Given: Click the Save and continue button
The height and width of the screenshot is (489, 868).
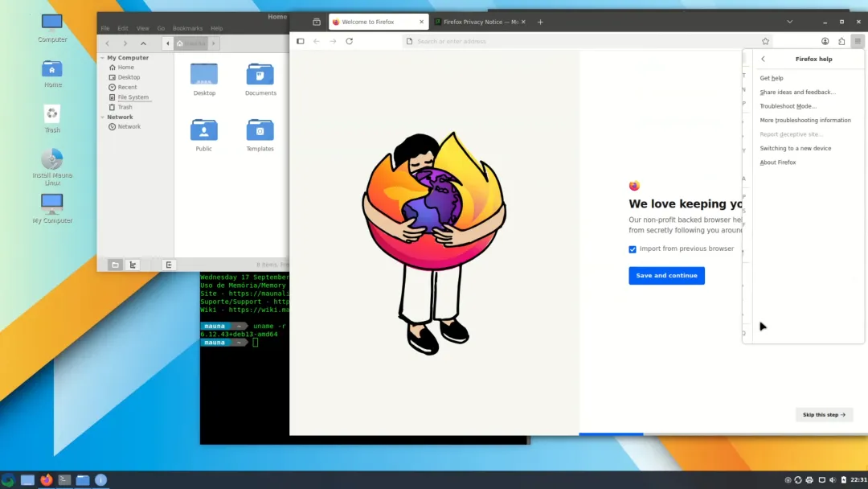Looking at the screenshot, I should [x=666, y=275].
